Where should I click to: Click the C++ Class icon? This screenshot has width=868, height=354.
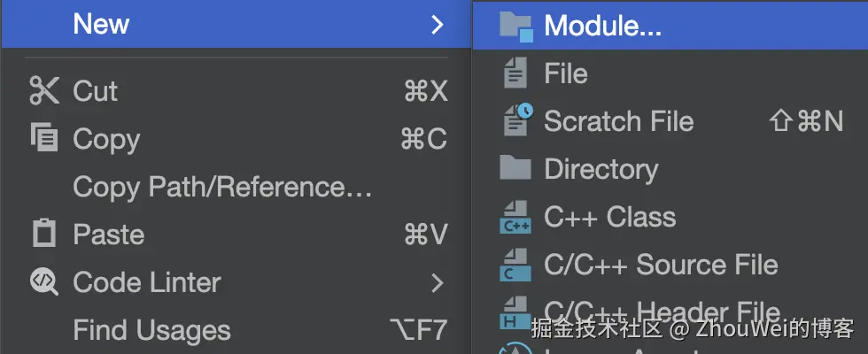[515, 217]
